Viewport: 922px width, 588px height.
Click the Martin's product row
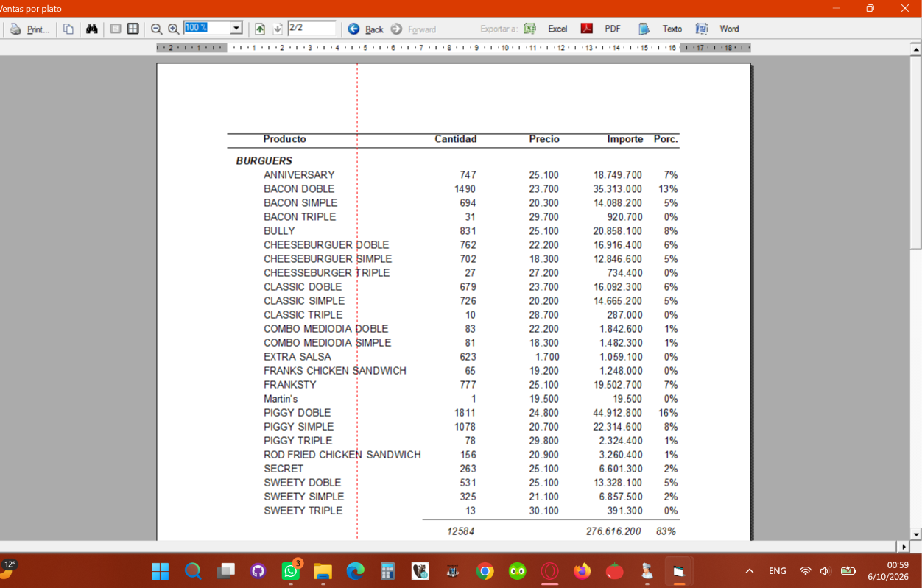(471, 399)
